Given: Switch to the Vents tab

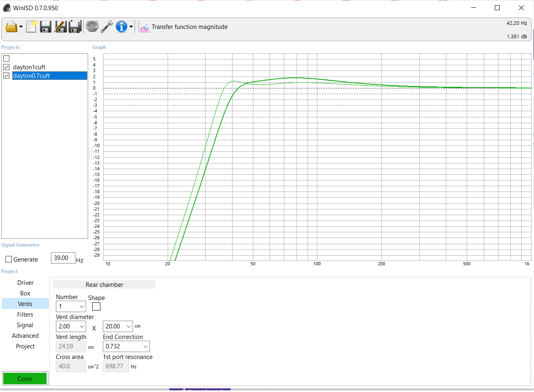Looking at the screenshot, I should (25, 304).
